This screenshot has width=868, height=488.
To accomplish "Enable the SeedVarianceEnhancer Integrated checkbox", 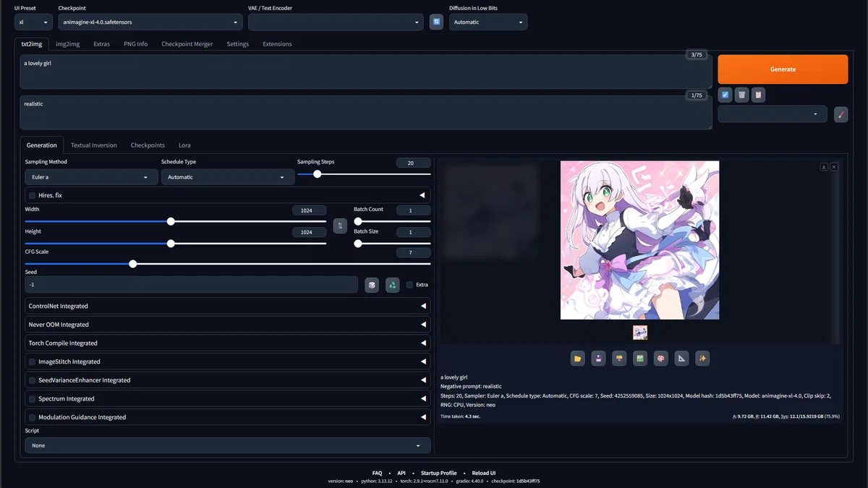I will [x=32, y=380].
